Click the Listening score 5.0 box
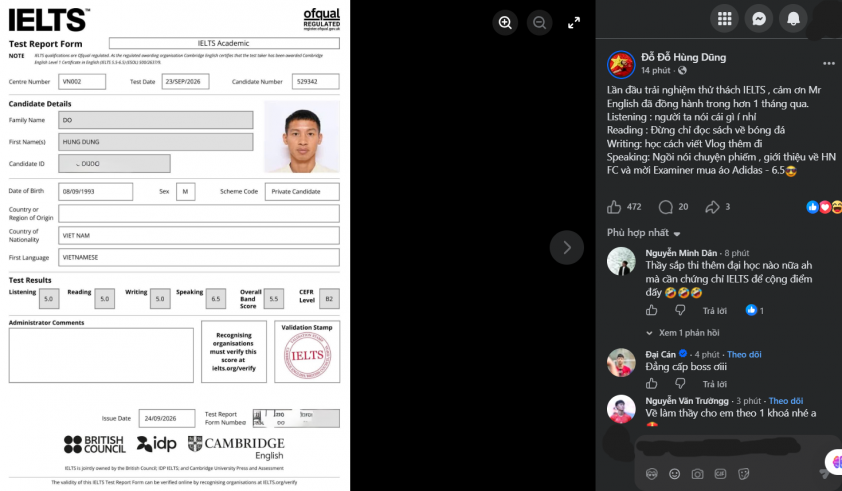Screen dimensions: 842x491 pos(49,299)
